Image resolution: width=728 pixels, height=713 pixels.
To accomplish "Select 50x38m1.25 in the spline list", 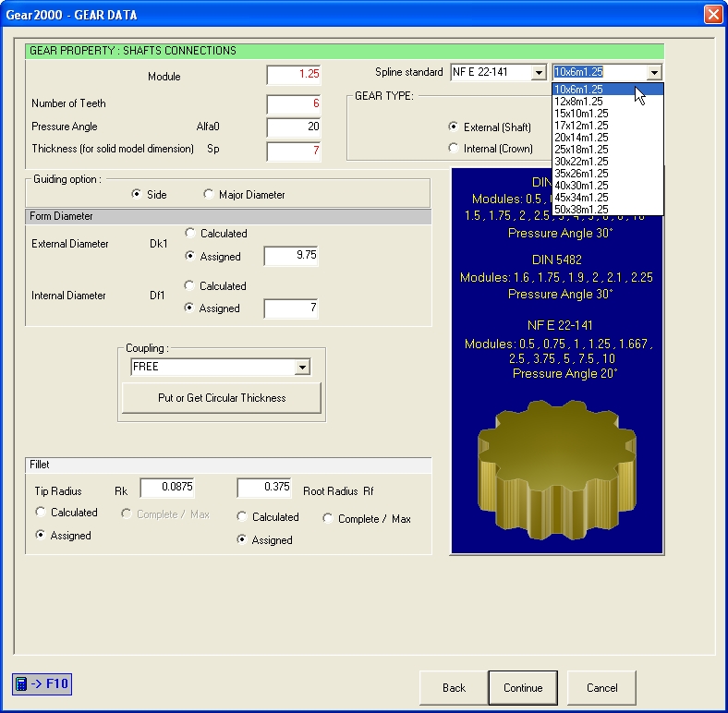I will (x=608, y=210).
